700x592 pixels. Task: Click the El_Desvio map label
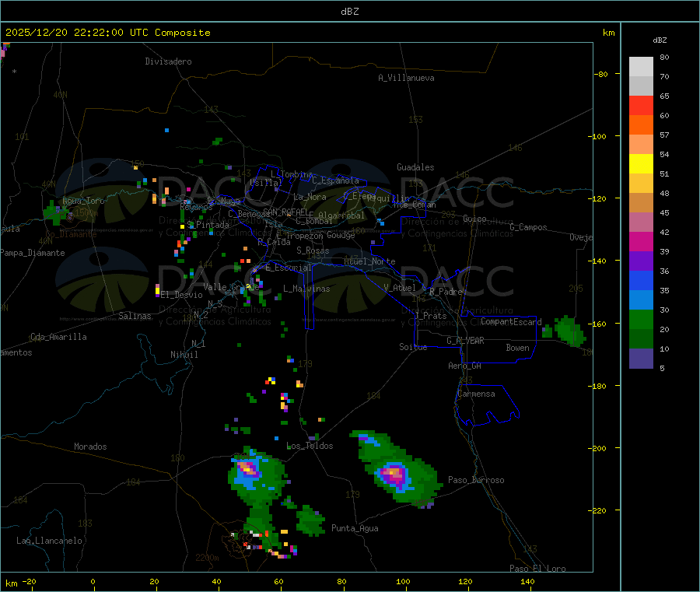(182, 295)
